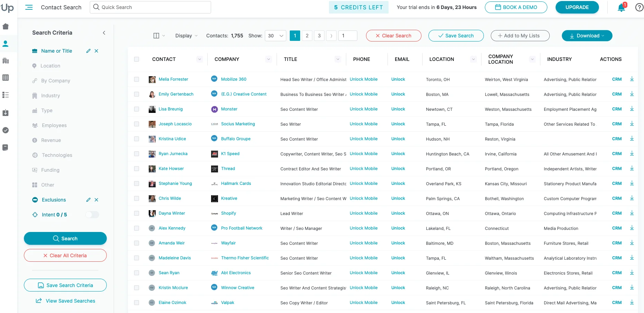This screenshot has height=313, width=644.
Task: Open the LOCATION column filter arrow
Action: click(473, 59)
